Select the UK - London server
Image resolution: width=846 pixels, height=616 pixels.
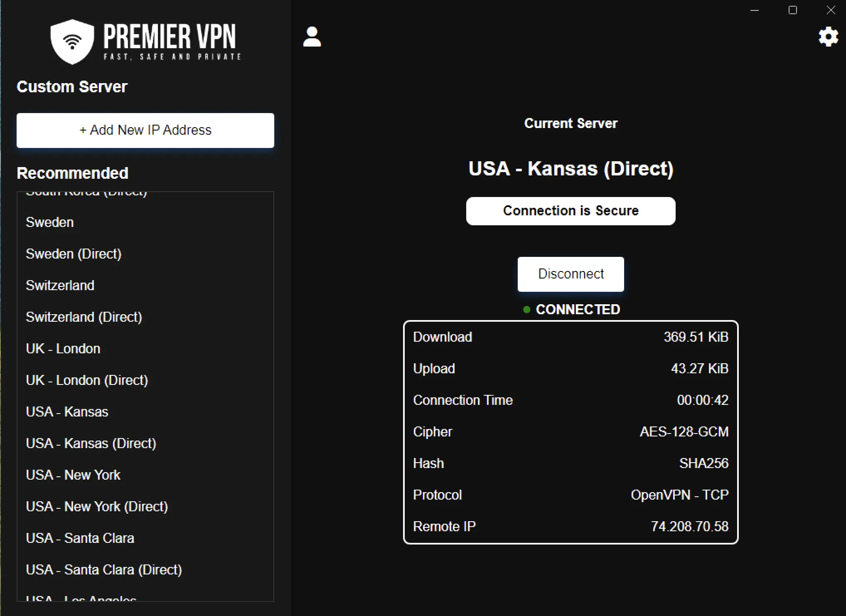coord(63,349)
